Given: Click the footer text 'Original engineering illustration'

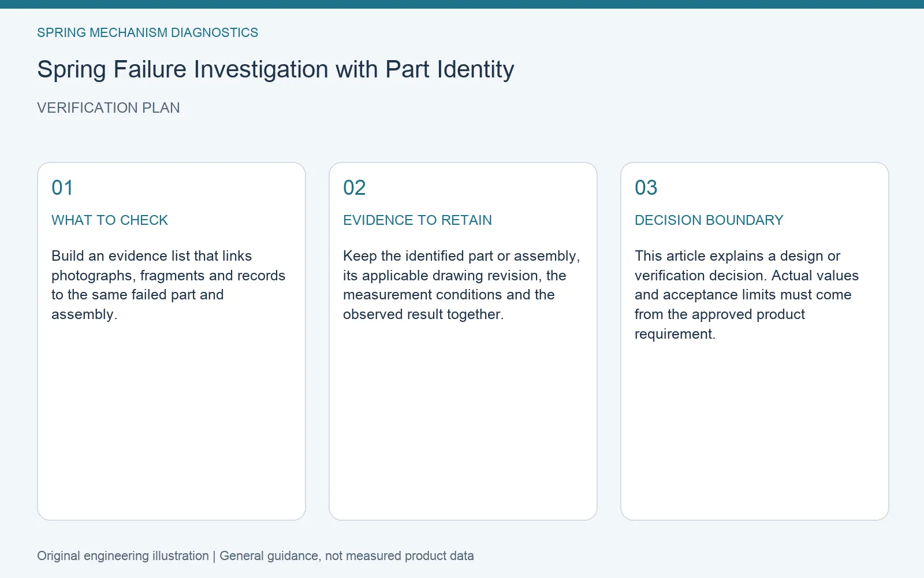Looking at the screenshot, I should coord(123,555).
